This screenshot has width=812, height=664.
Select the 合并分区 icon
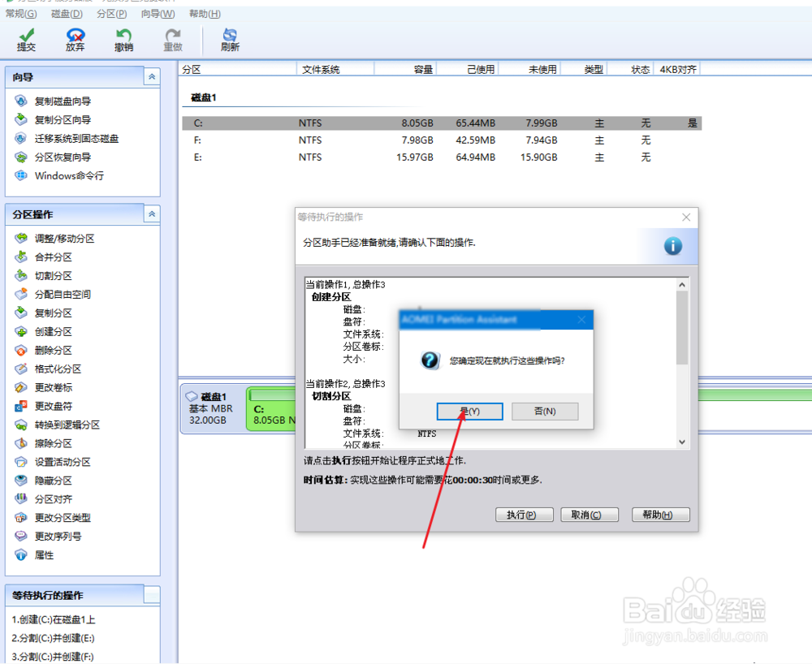click(x=21, y=257)
